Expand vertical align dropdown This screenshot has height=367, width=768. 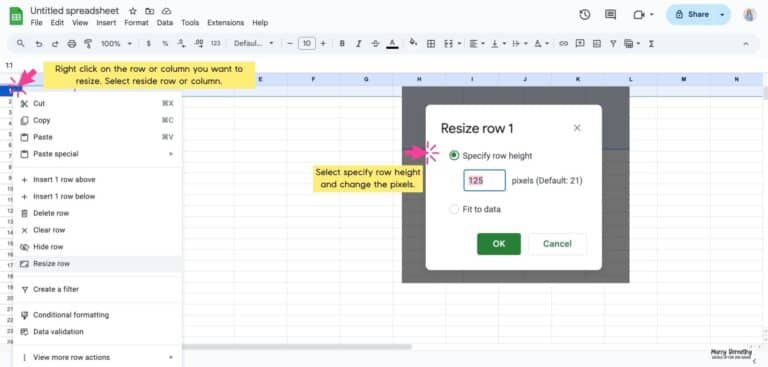pyautogui.click(x=504, y=44)
